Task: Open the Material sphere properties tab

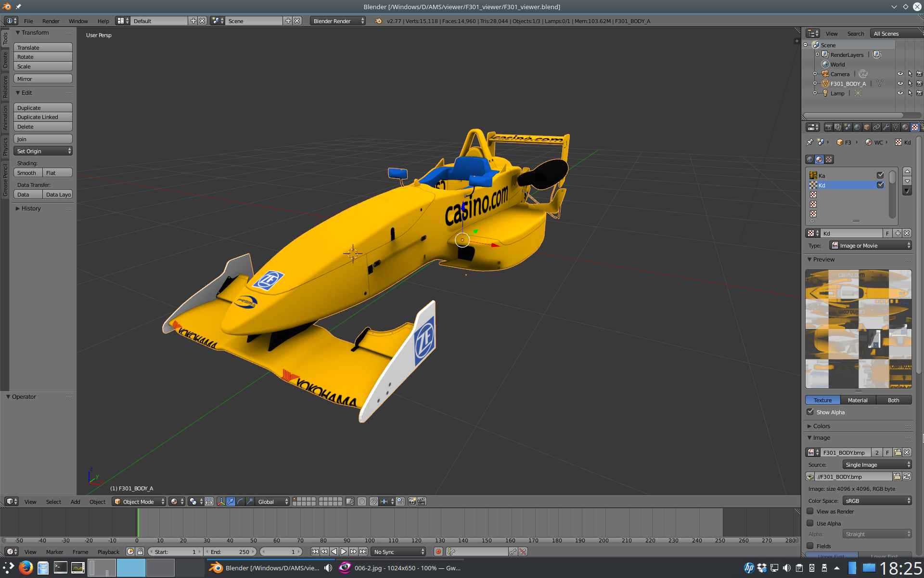Action: pyautogui.click(x=905, y=127)
